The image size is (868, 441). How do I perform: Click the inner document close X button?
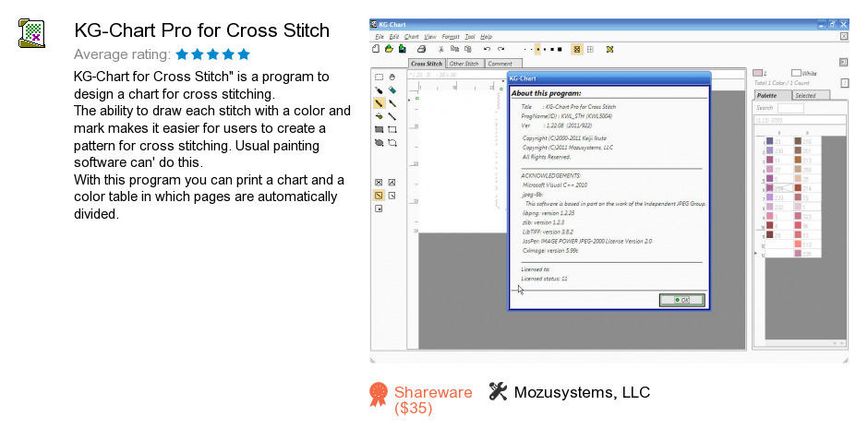[844, 37]
